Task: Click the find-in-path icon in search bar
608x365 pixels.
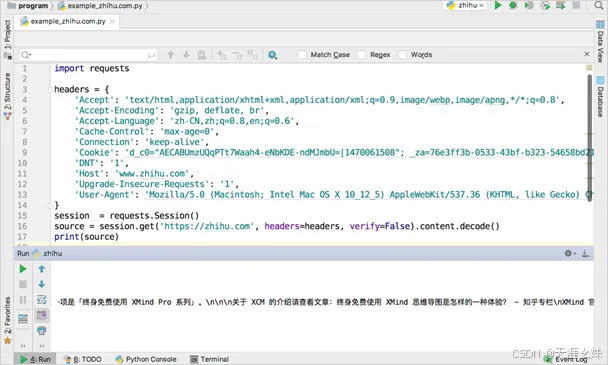Action: point(202,55)
